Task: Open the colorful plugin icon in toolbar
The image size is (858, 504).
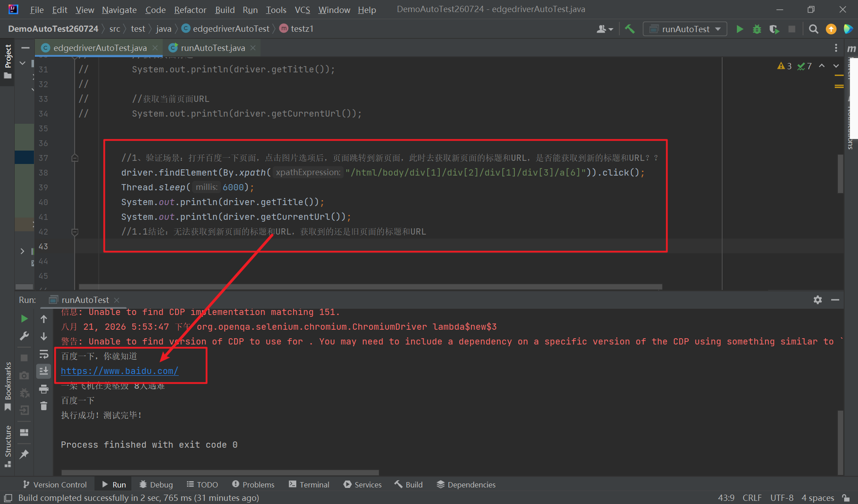Action: (x=848, y=29)
